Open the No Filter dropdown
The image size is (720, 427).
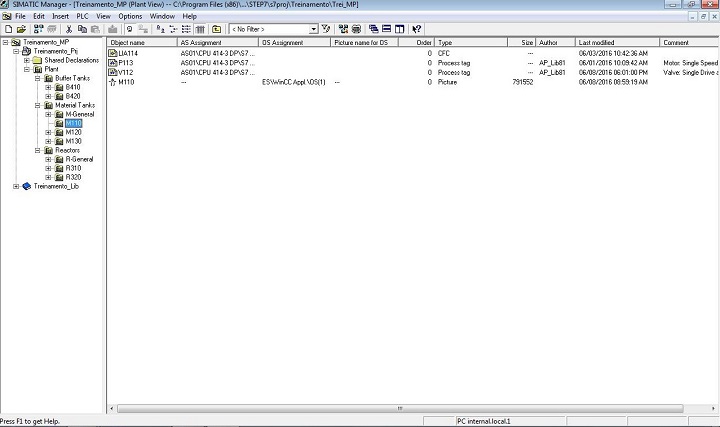click(x=314, y=29)
